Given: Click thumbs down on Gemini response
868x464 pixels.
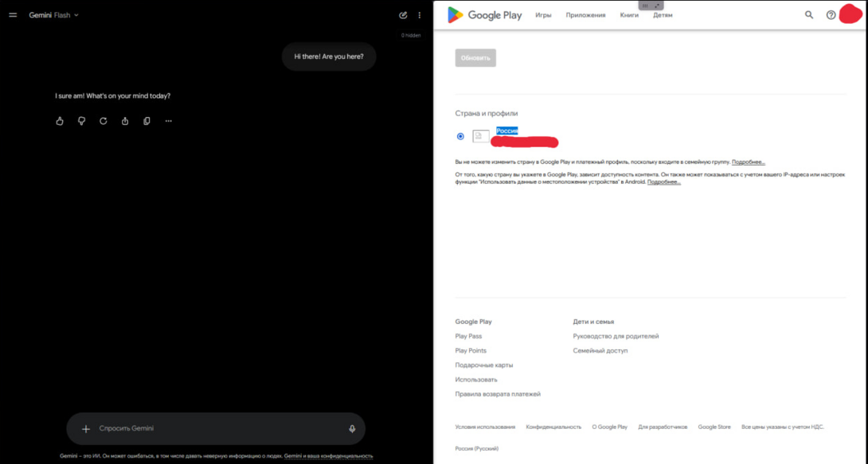Looking at the screenshot, I should coord(81,121).
